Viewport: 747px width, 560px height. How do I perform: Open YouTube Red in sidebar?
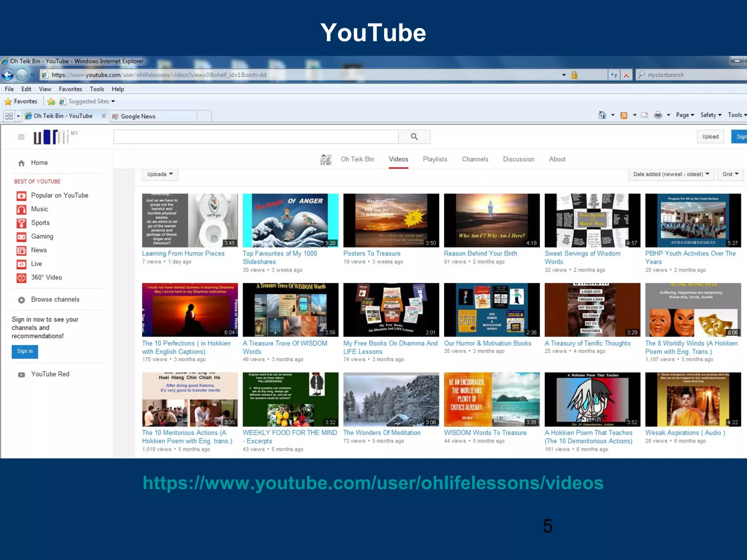[43, 374]
